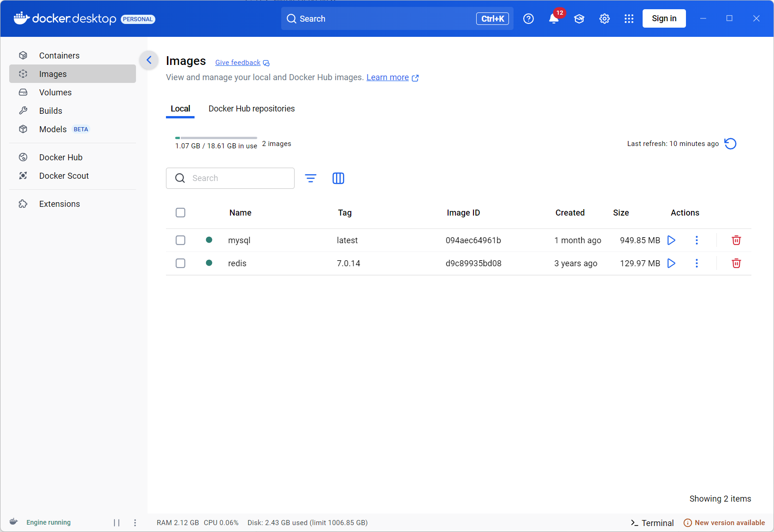Run the mysql image with play icon
The image size is (774, 532).
click(671, 240)
